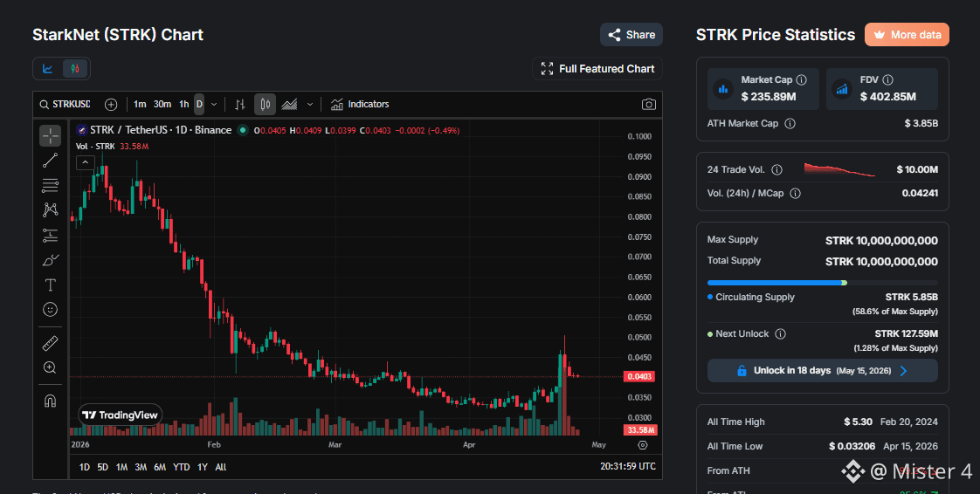This screenshot has width=980, height=494.
Task: Click the 24 Trade Vol. sparkline
Action: [x=839, y=169]
